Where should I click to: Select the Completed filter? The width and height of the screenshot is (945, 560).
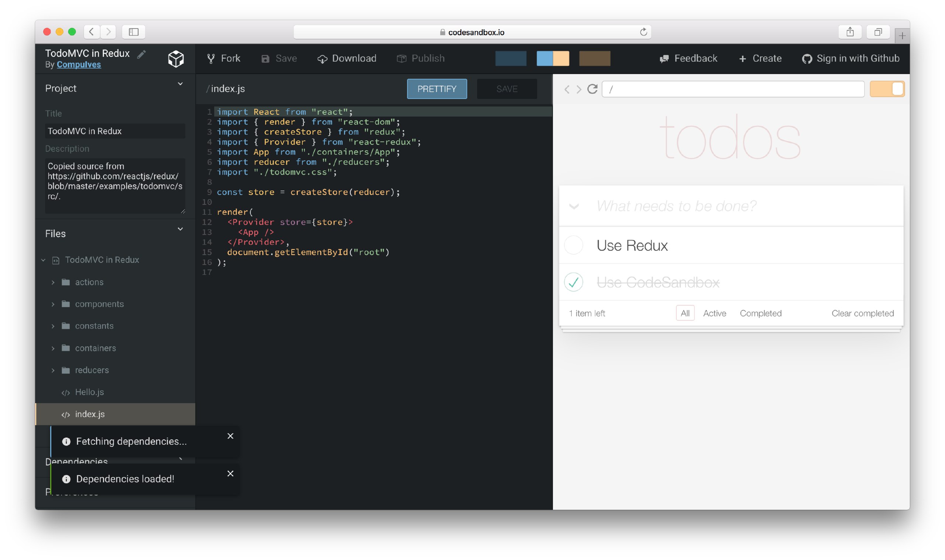coord(760,313)
